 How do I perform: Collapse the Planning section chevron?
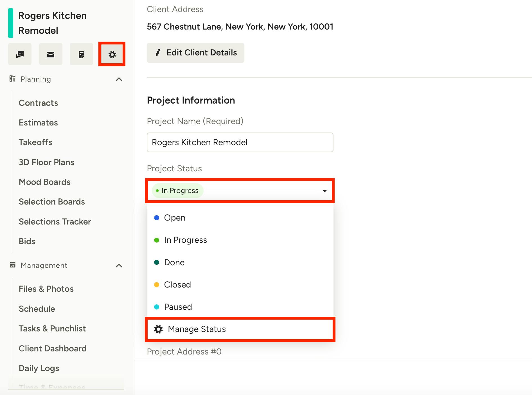point(119,79)
